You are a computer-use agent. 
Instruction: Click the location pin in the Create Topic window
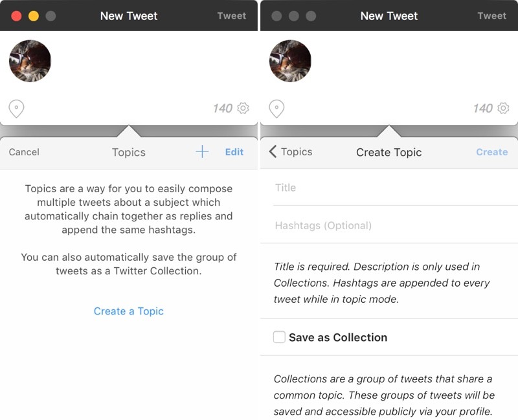(276, 108)
